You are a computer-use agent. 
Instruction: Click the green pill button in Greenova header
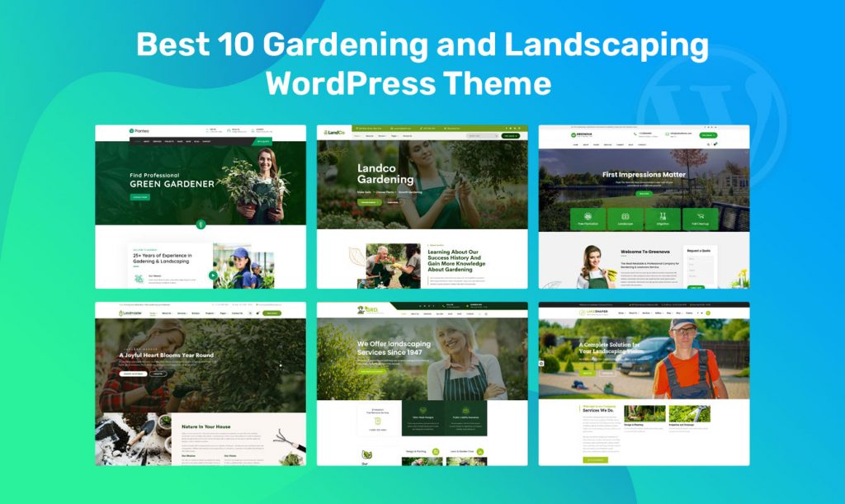(708, 135)
